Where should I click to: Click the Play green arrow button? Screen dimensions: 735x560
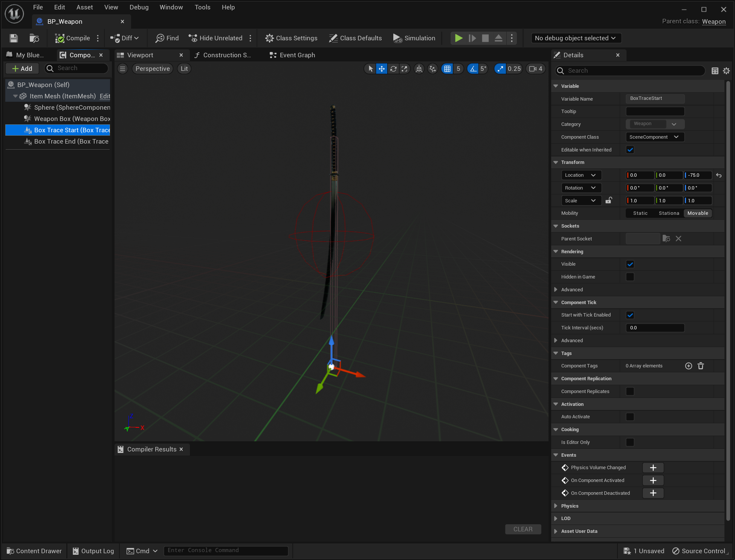(458, 38)
